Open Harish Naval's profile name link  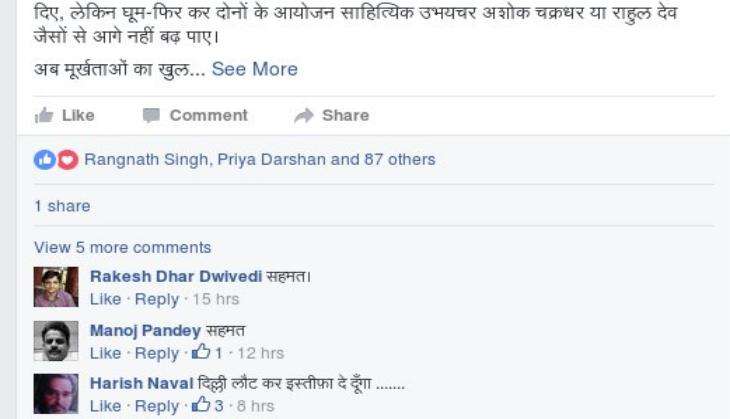pyautogui.click(x=142, y=383)
